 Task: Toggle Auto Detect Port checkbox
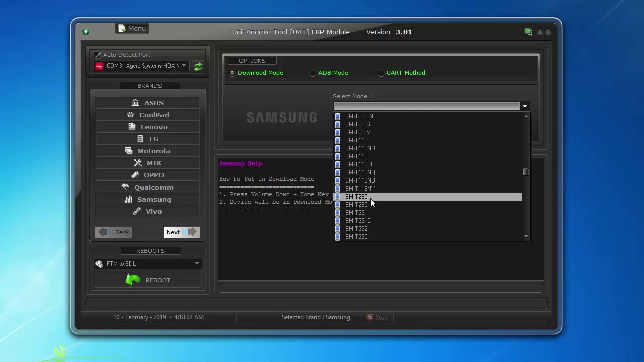tap(98, 55)
